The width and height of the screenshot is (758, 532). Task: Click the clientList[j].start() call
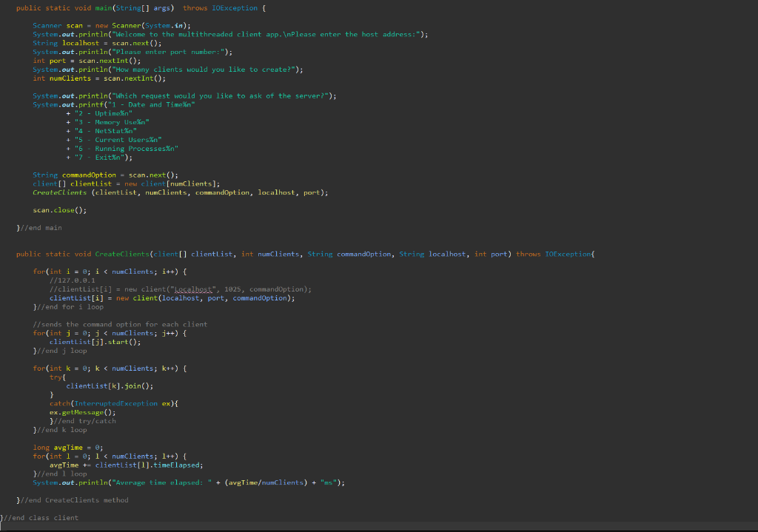click(x=96, y=342)
